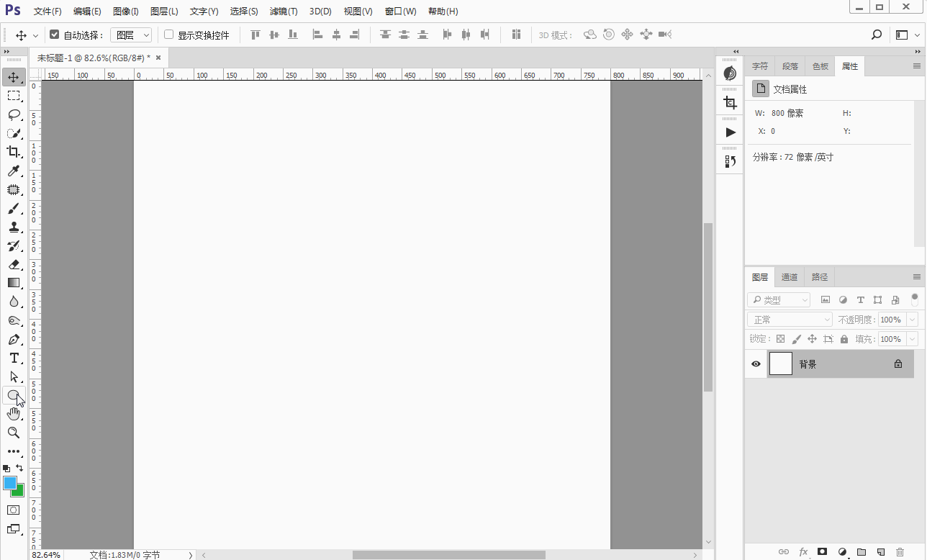Open the 不透明度 percentage dropdown

[x=913, y=320]
